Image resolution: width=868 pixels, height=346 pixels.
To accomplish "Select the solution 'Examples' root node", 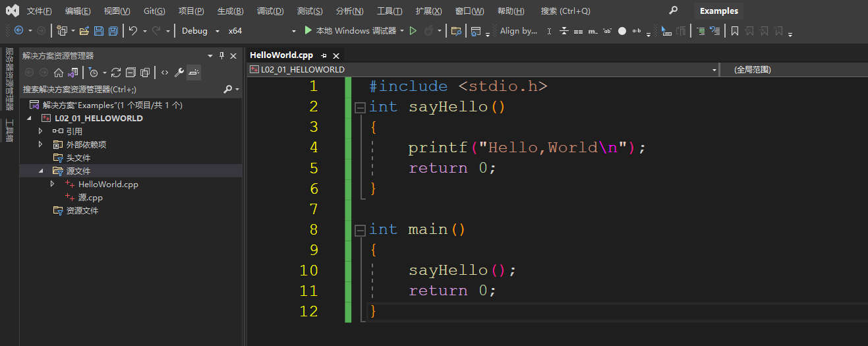I will click(x=112, y=105).
